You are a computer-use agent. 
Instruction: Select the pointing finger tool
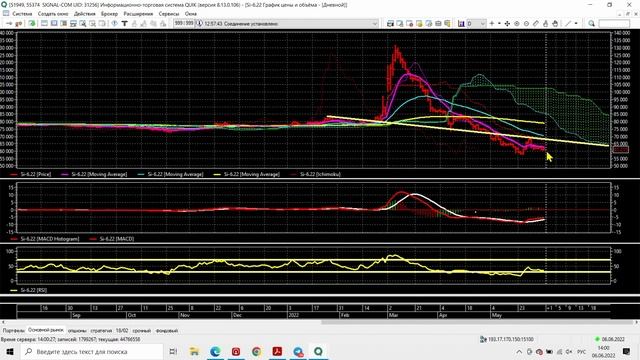tap(545, 23)
